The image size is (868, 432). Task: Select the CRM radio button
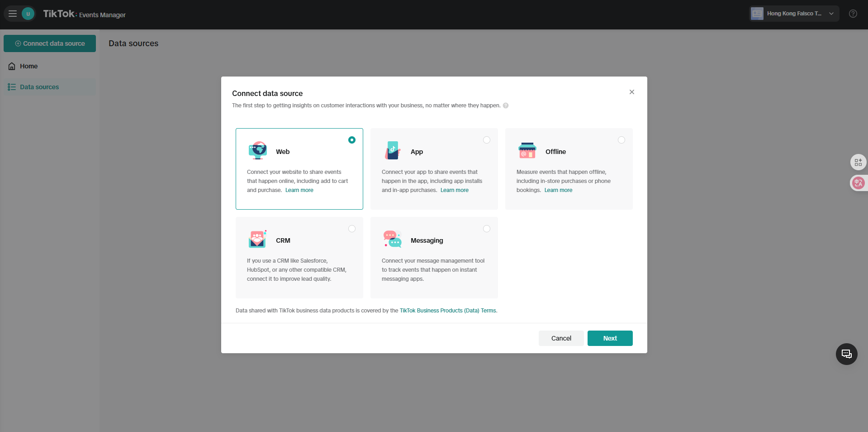[x=352, y=229]
